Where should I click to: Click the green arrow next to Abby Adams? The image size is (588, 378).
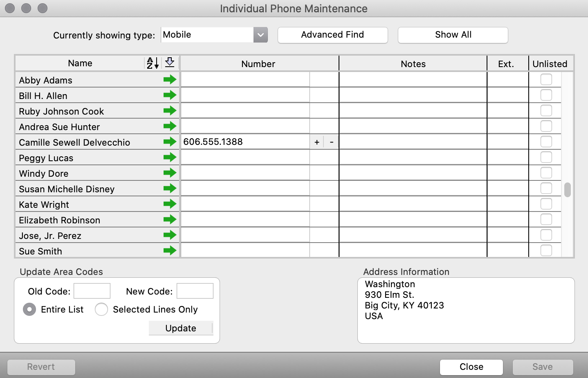click(170, 80)
